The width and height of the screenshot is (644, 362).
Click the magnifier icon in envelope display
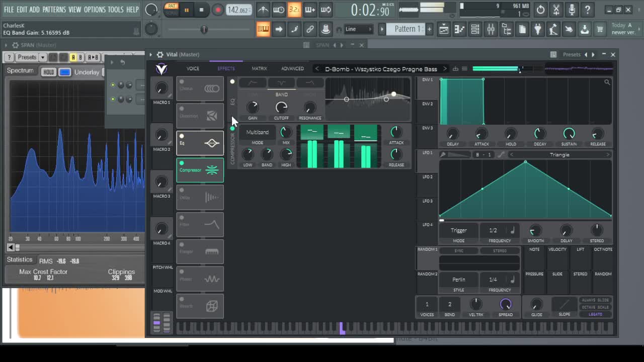pyautogui.click(x=607, y=82)
